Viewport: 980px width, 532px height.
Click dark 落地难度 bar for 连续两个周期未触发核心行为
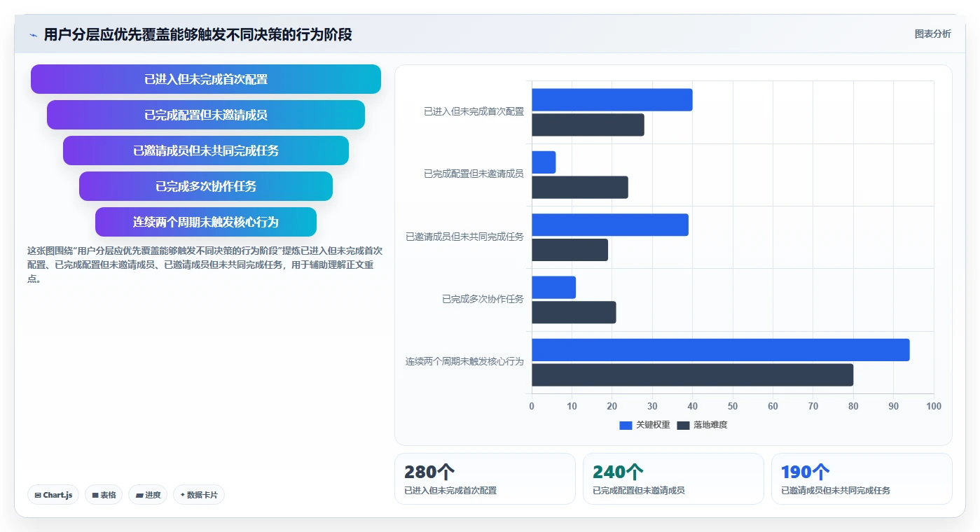(x=693, y=374)
